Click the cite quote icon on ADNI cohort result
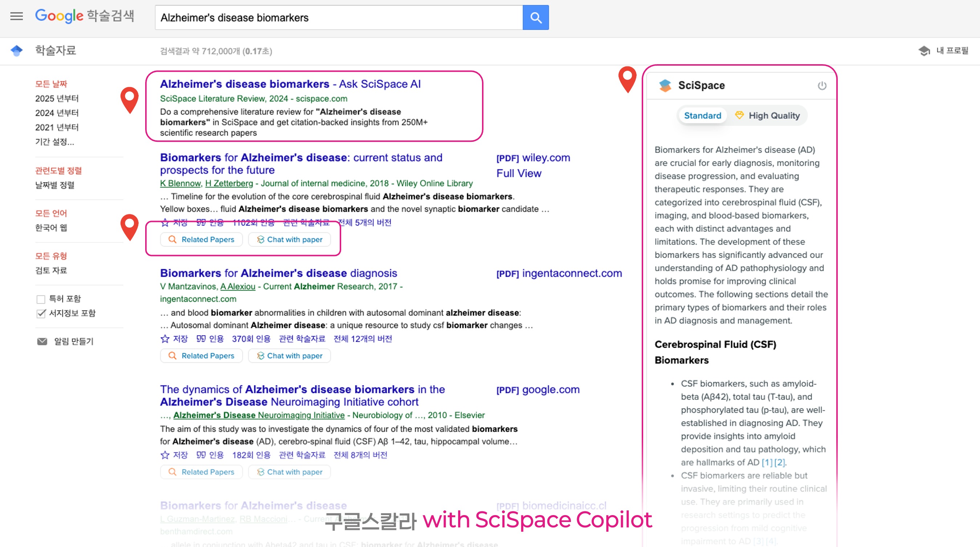This screenshot has height=547, width=980. pyautogui.click(x=201, y=455)
